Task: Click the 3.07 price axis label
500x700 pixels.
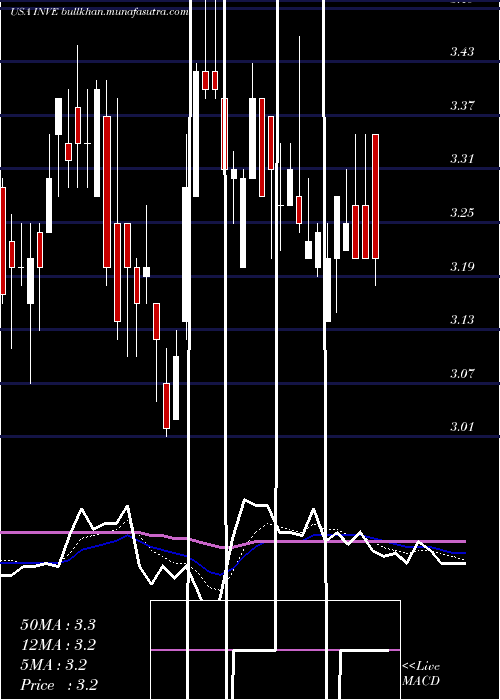Action: click(462, 373)
